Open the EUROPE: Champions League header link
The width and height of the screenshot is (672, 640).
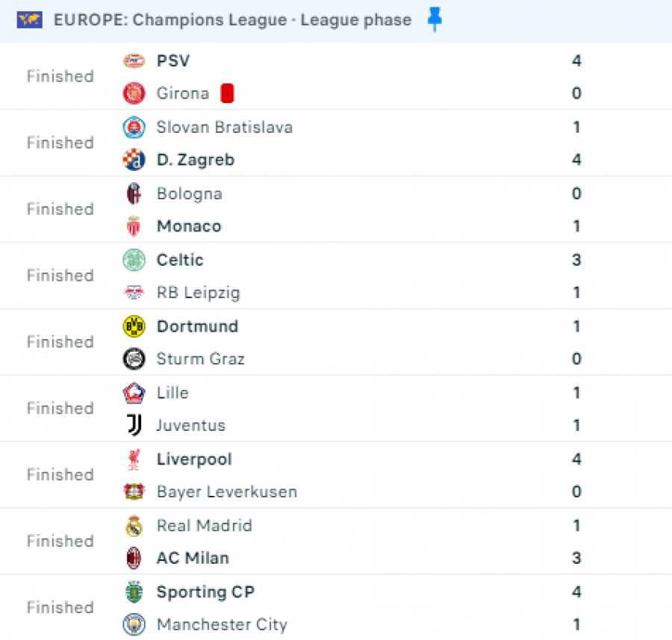tap(232, 19)
